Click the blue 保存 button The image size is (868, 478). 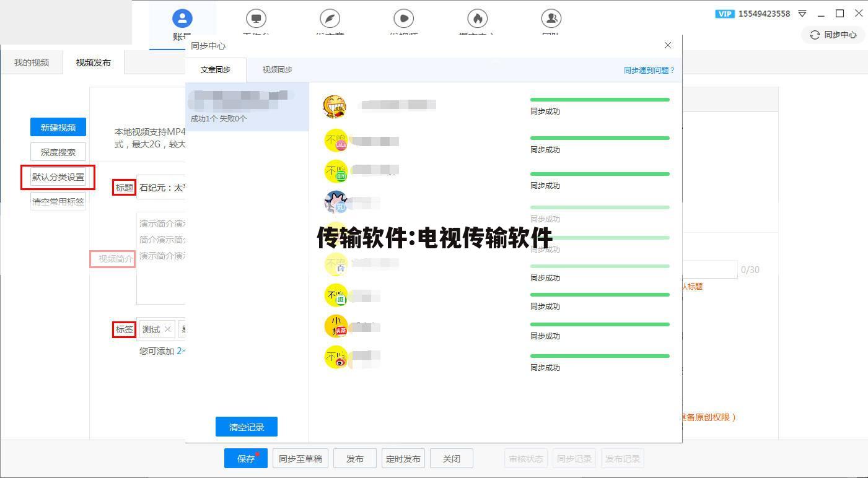(246, 459)
